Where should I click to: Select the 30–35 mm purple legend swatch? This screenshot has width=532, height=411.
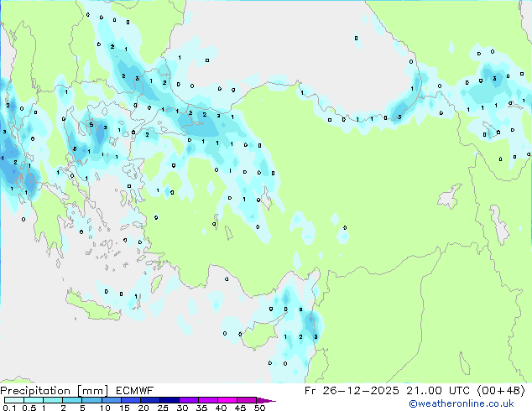(x=189, y=400)
